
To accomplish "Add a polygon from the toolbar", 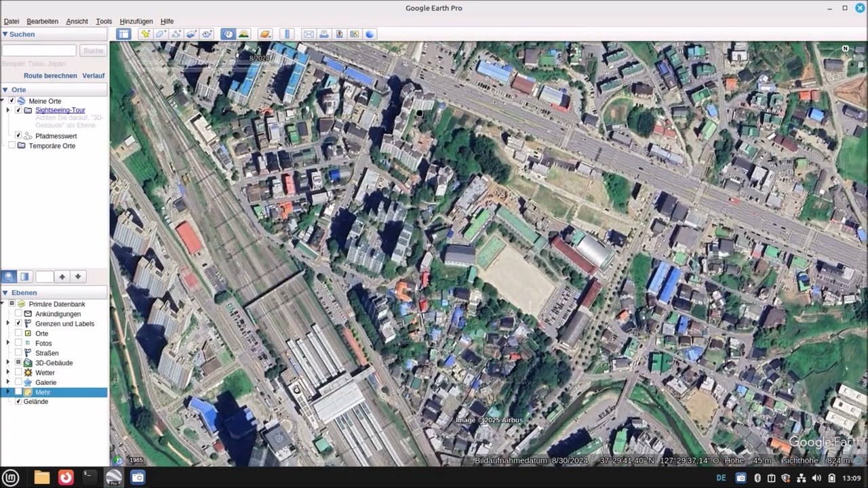I will [x=161, y=34].
